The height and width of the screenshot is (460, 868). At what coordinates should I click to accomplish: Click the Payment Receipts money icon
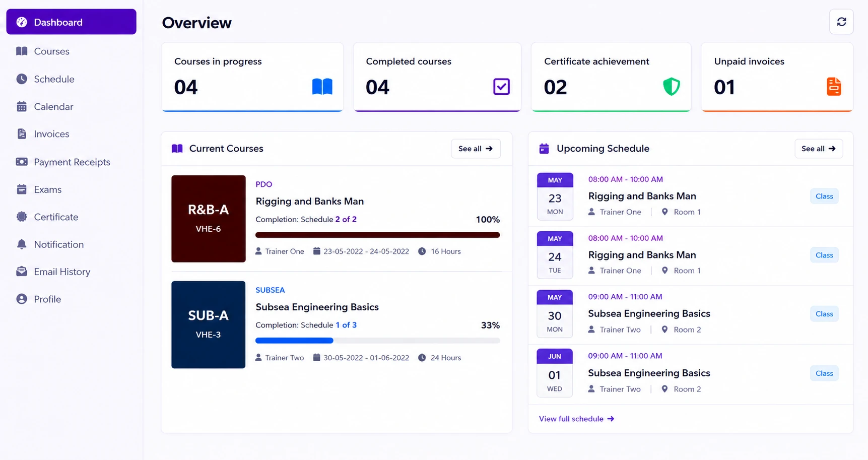pos(22,162)
